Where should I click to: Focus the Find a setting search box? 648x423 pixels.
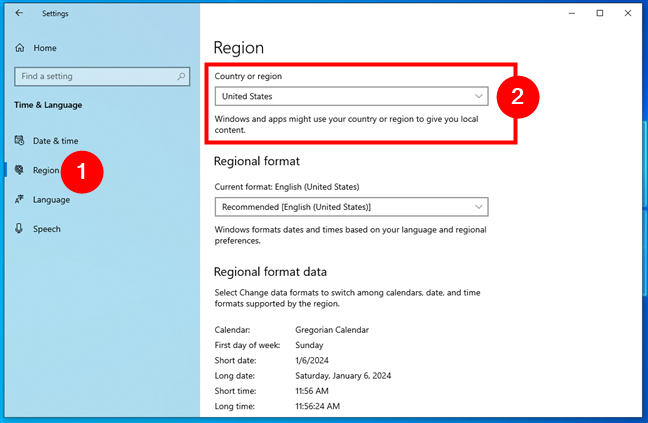click(102, 76)
